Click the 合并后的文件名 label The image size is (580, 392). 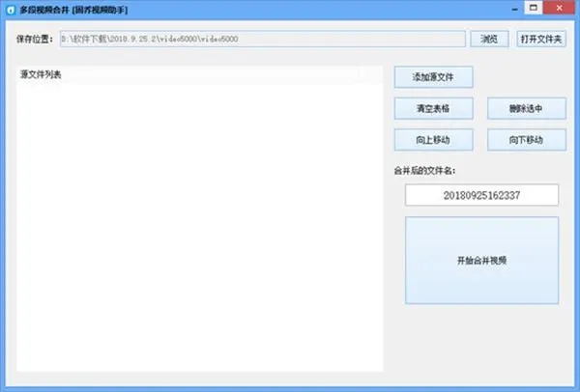[x=424, y=171]
